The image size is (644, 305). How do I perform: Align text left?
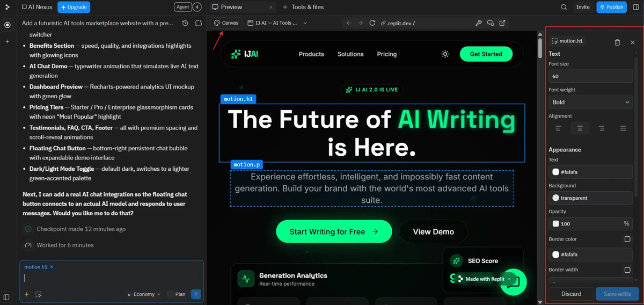click(558, 128)
